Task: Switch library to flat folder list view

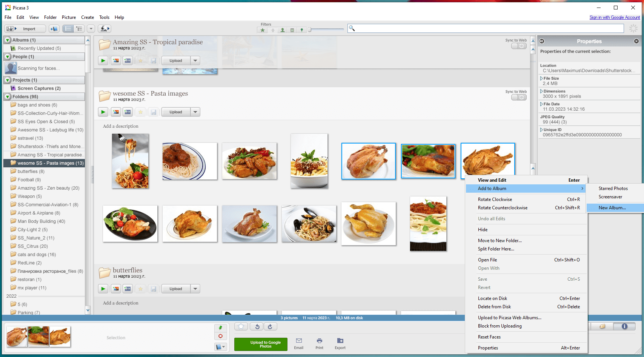Action: click(x=68, y=29)
